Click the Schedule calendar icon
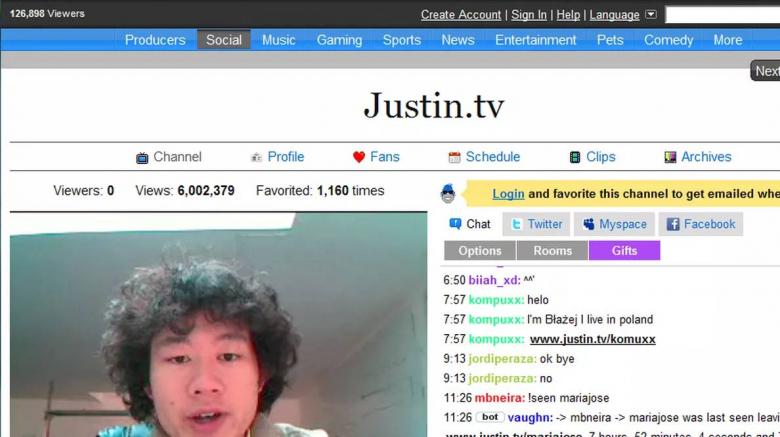This screenshot has width=780, height=437. 454,157
